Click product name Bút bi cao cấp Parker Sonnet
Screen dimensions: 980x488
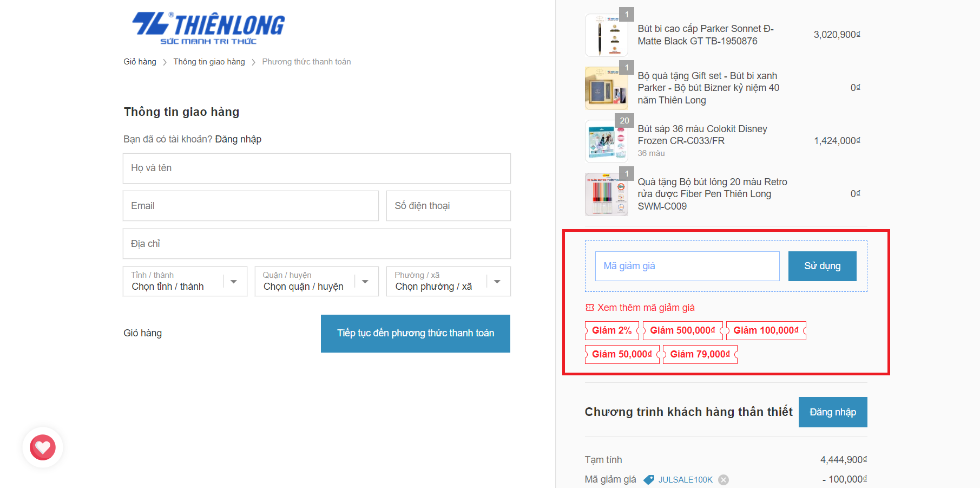click(x=706, y=35)
